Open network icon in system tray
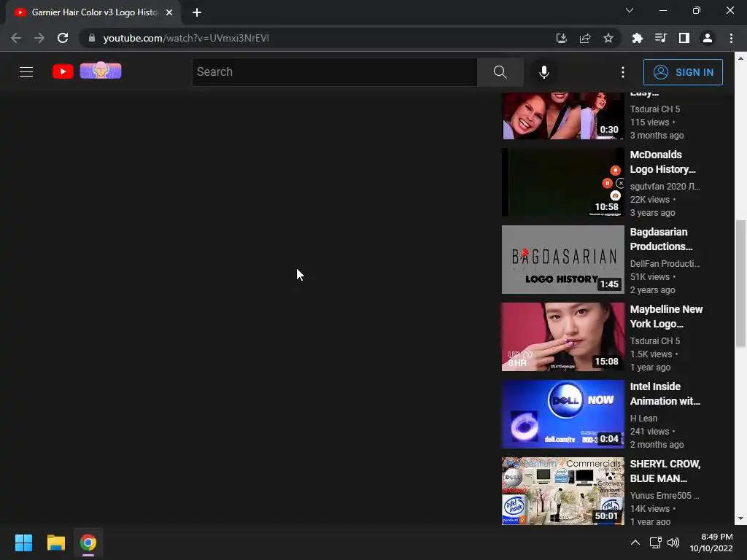 point(656,542)
